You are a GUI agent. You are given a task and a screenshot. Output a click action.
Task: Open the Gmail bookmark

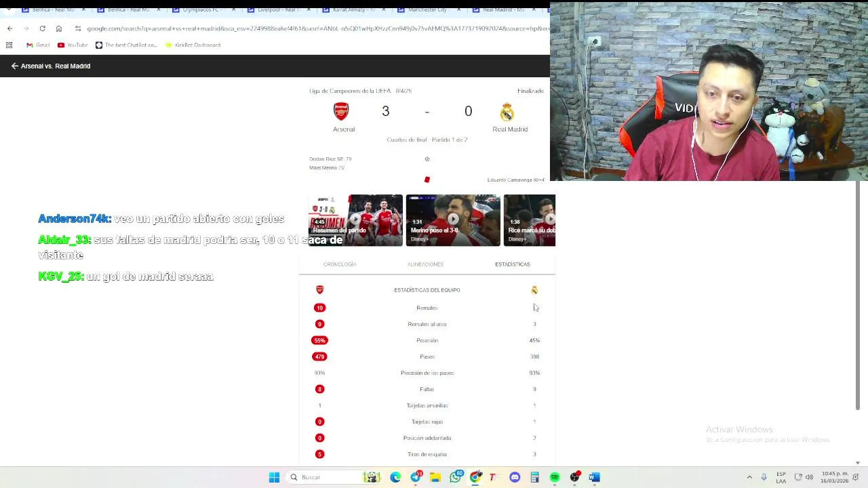click(38, 45)
